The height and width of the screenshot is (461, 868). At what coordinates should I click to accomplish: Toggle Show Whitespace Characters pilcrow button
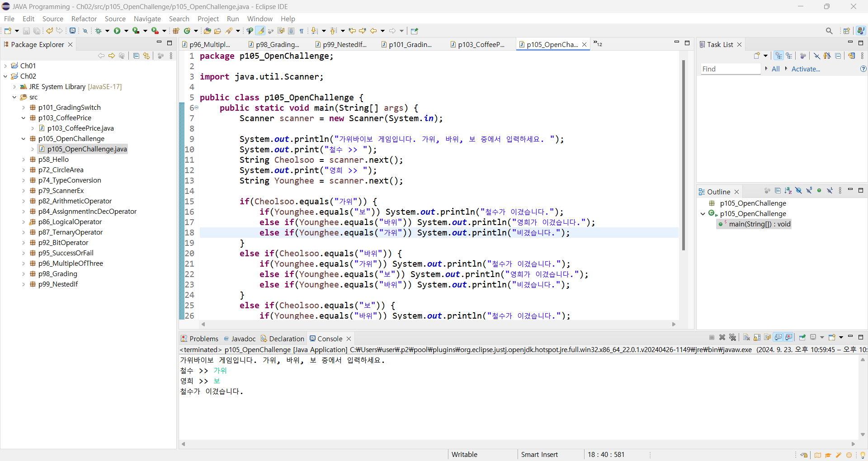(302, 31)
